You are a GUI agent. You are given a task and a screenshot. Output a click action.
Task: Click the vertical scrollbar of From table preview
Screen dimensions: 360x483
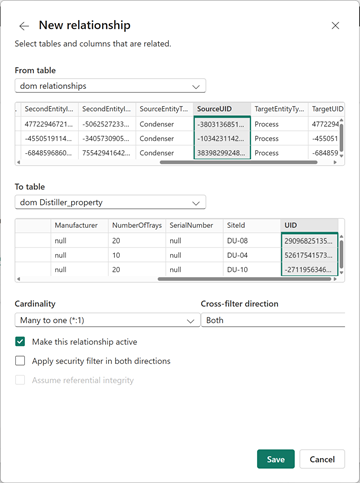click(x=341, y=137)
